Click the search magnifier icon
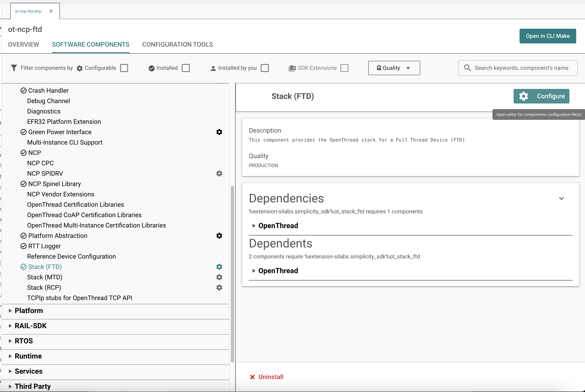 (467, 68)
